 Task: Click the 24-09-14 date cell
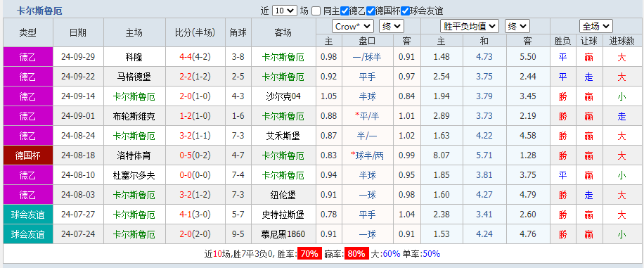[x=78, y=96]
